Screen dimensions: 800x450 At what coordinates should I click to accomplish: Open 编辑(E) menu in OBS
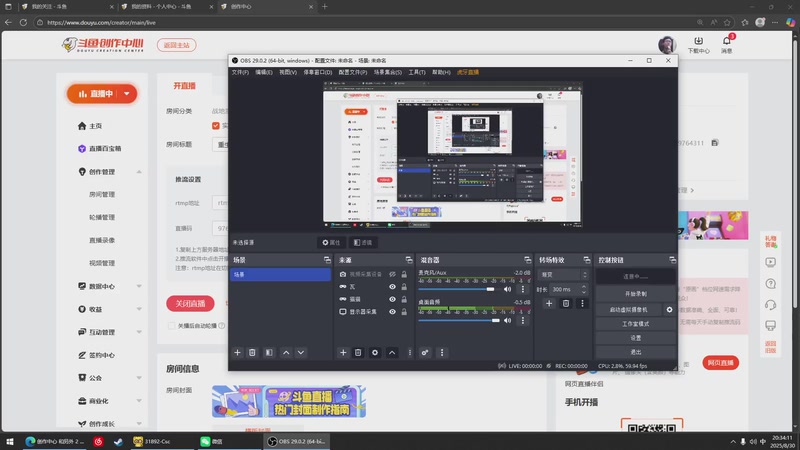pyautogui.click(x=264, y=72)
